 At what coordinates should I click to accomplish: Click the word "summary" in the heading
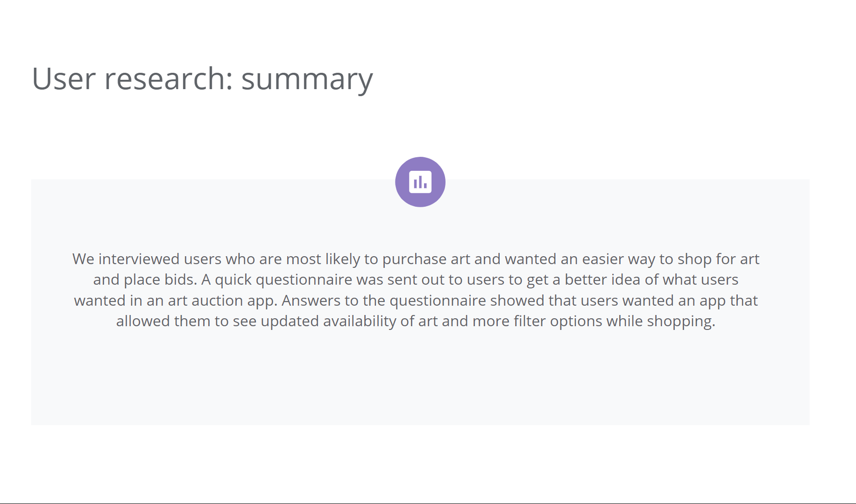307,78
